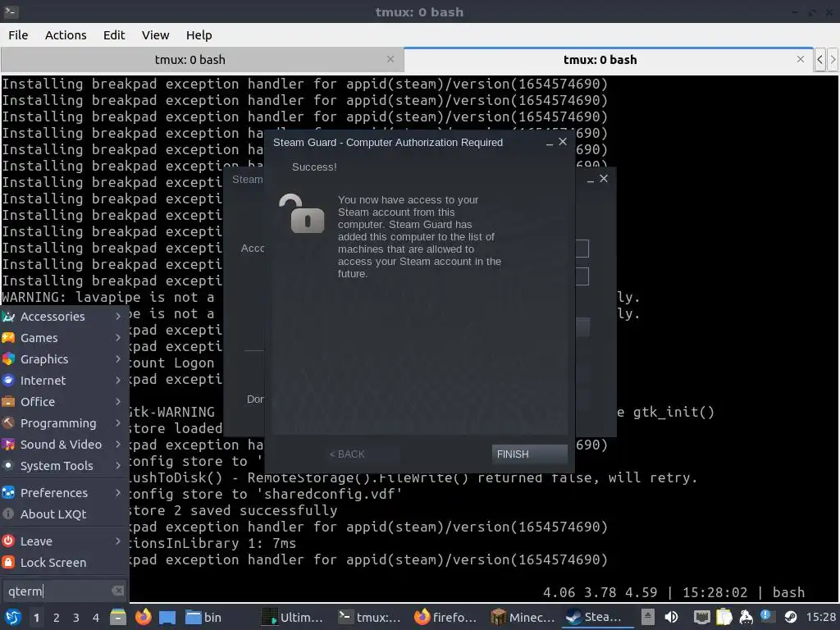Click the FINISH button in Steam Guard dialog
The image size is (840, 630).
click(529, 454)
